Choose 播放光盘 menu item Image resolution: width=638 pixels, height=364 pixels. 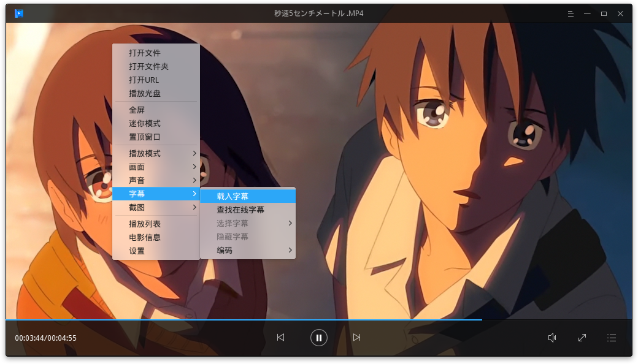tap(156, 93)
